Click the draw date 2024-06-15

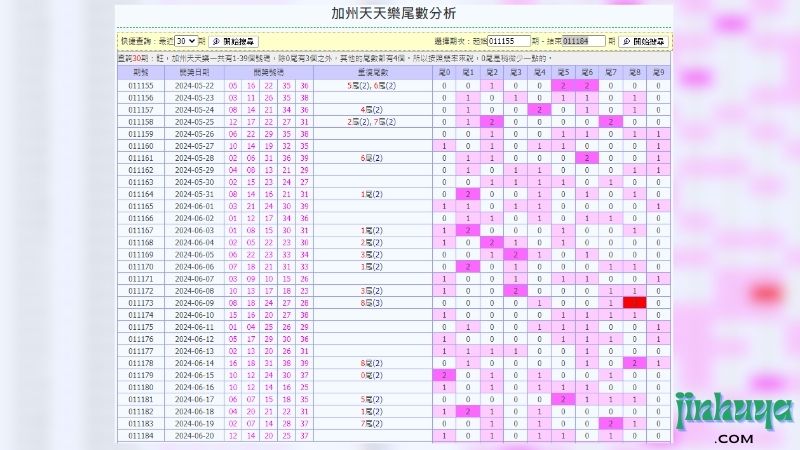[194, 376]
